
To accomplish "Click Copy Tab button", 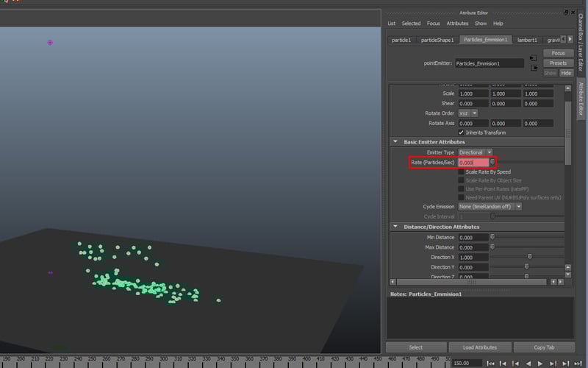I will pyautogui.click(x=544, y=347).
